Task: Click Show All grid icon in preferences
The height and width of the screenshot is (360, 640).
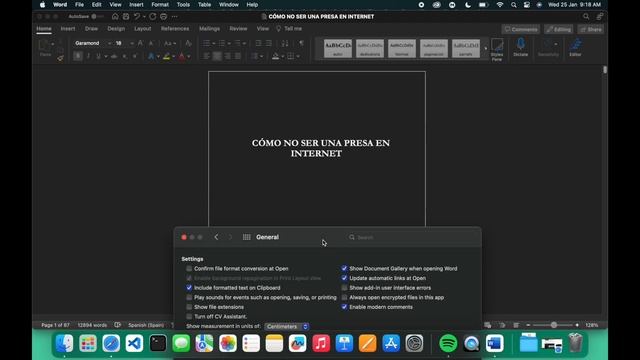Action: click(247, 237)
